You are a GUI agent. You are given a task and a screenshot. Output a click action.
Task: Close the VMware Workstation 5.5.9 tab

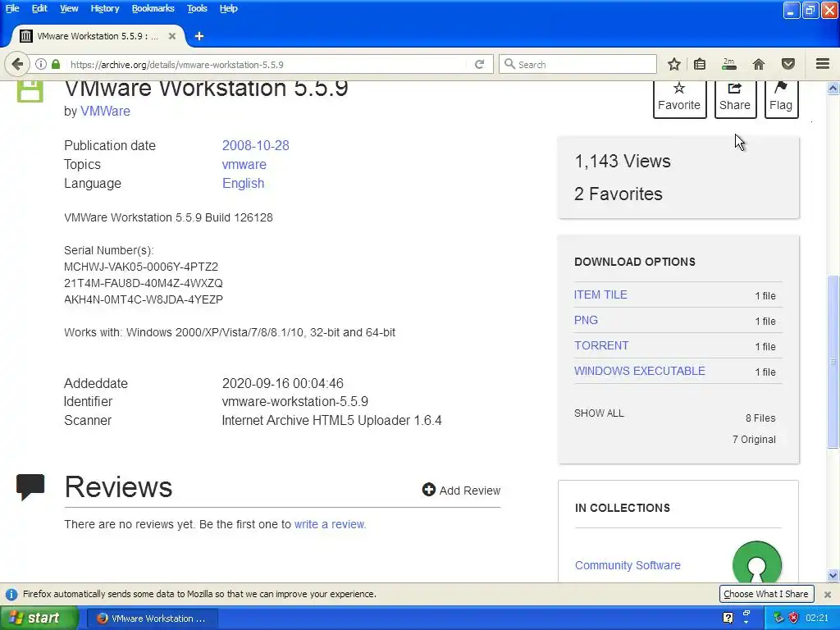172,36
